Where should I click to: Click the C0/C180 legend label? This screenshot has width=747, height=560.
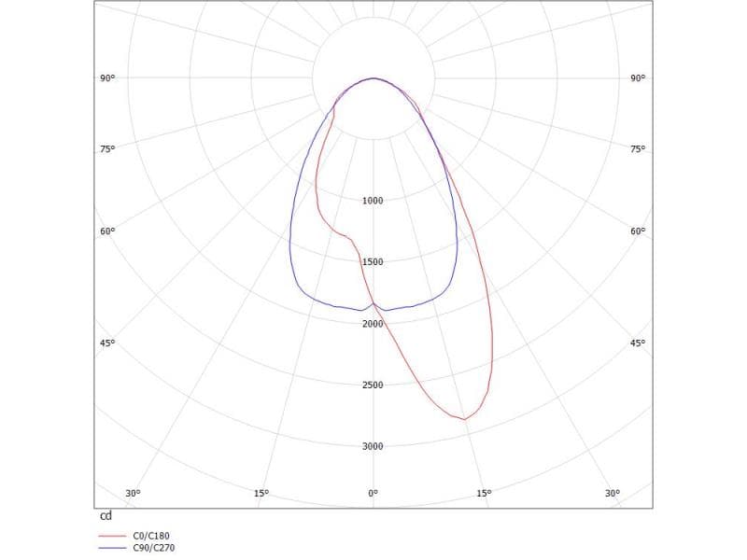pos(152,536)
